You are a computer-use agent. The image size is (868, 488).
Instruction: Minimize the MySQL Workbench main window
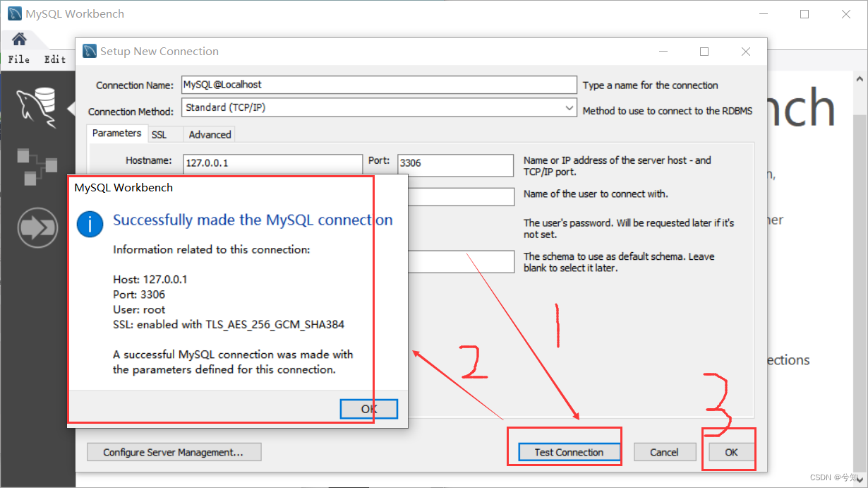click(x=764, y=14)
